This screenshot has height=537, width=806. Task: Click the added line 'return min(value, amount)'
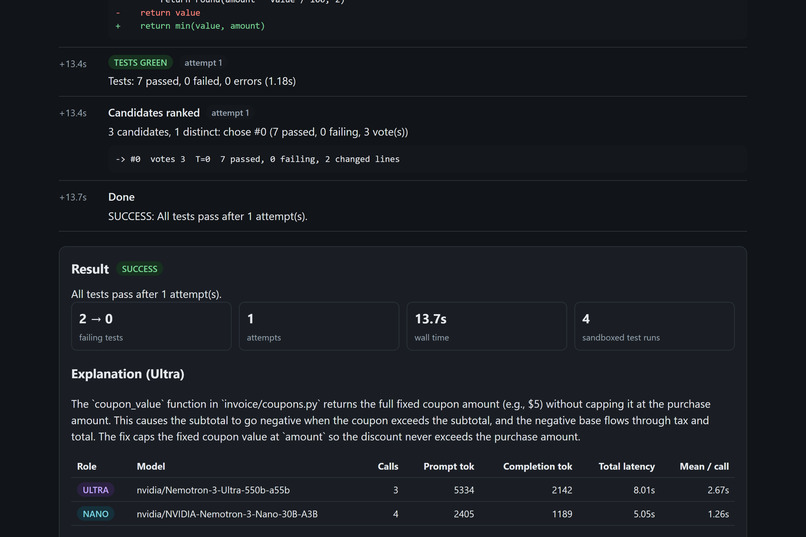click(203, 26)
